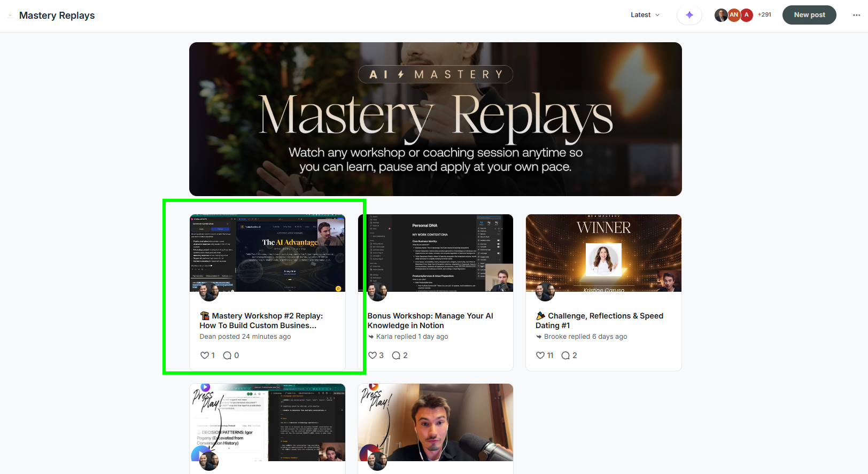Open The AI Advantage workshop thumbnail

pyautogui.click(x=267, y=253)
